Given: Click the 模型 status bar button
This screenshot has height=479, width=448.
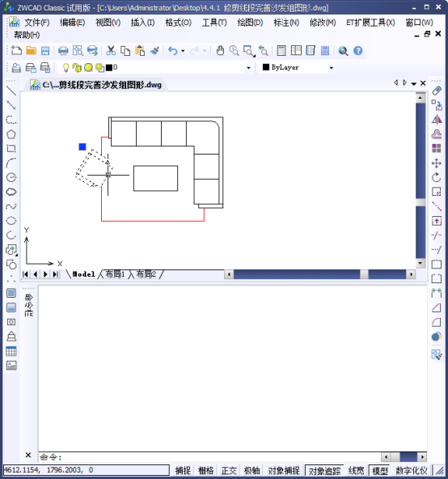Looking at the screenshot, I should (x=379, y=470).
